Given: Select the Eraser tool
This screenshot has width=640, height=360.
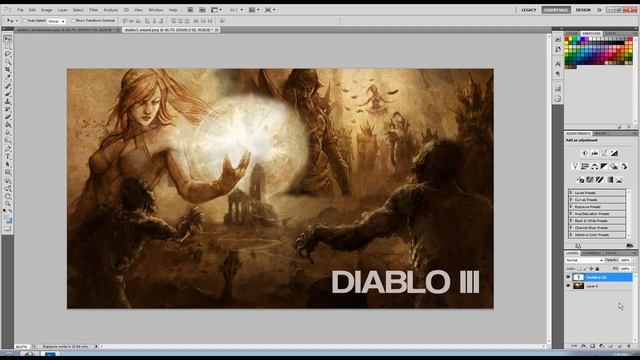Looking at the screenshot, I should coord(8,118).
